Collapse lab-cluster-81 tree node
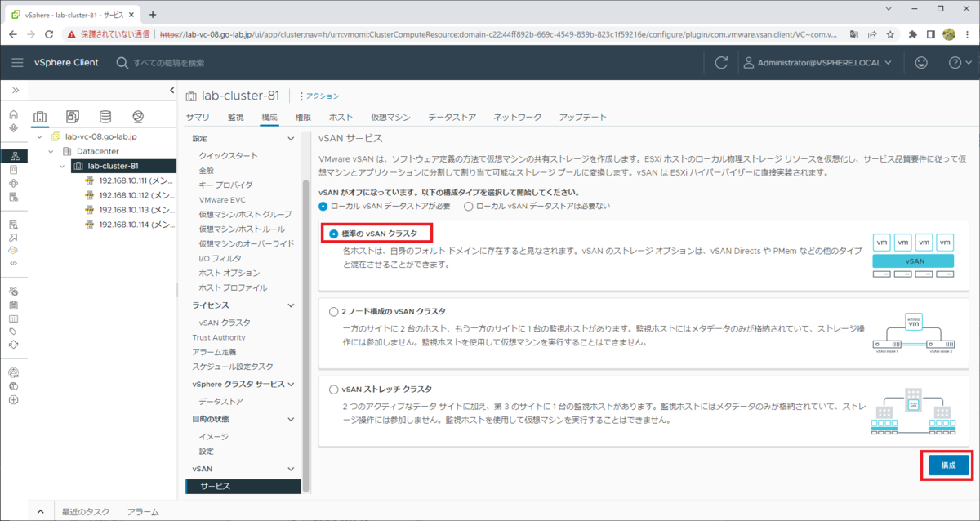 [x=63, y=167]
